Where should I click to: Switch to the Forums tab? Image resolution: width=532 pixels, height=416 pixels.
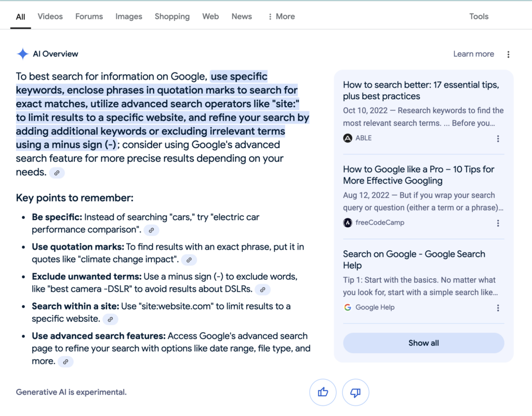pos(89,16)
